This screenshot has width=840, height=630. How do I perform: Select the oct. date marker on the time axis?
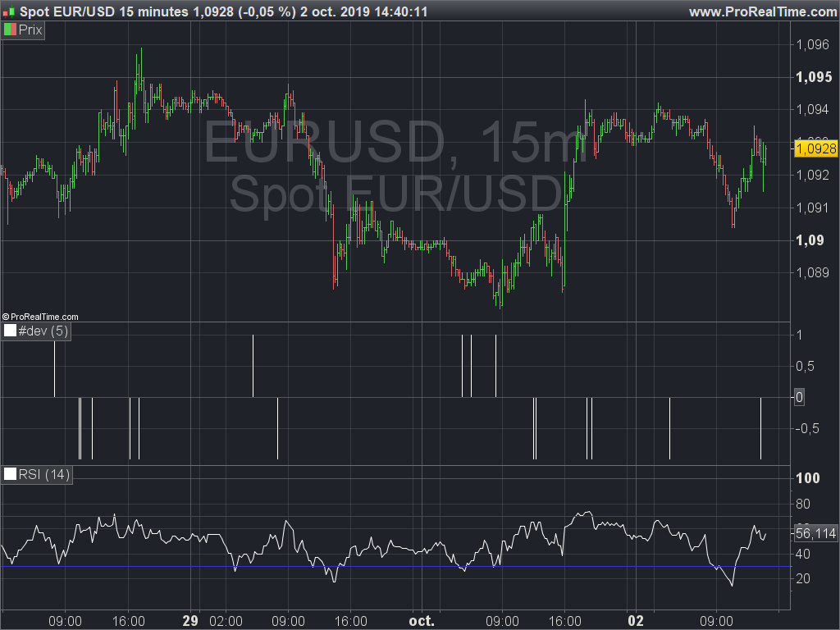(422, 621)
